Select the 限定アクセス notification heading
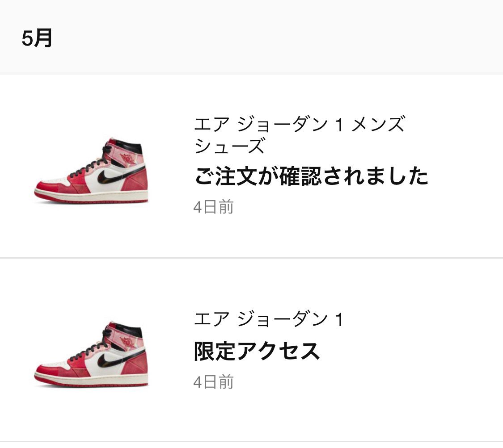The image size is (503, 448). point(257,351)
